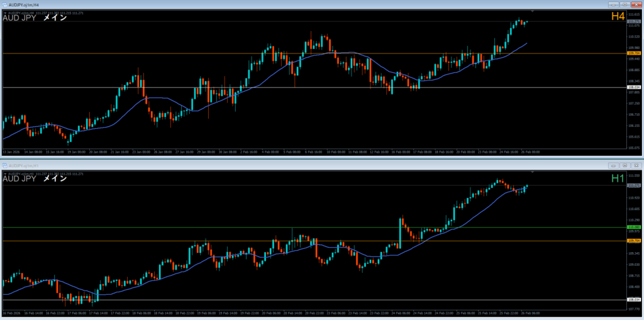This screenshot has height=320, width=644.
Task: Collapse the small arrow beside AUDJPY info in H1 chart
Action: (x=5, y=173)
